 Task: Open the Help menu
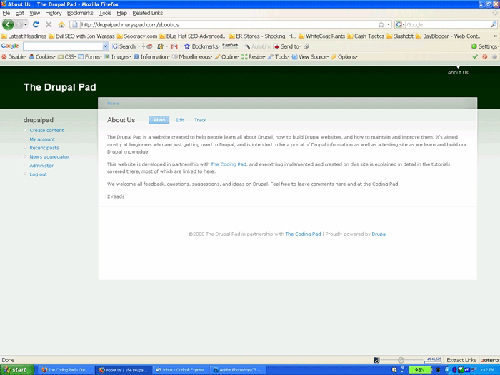coord(122,13)
